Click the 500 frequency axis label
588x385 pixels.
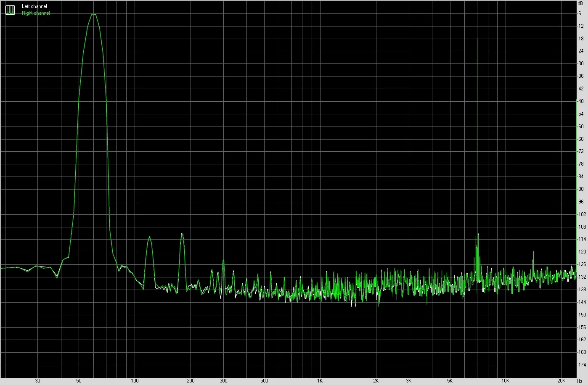(264, 381)
